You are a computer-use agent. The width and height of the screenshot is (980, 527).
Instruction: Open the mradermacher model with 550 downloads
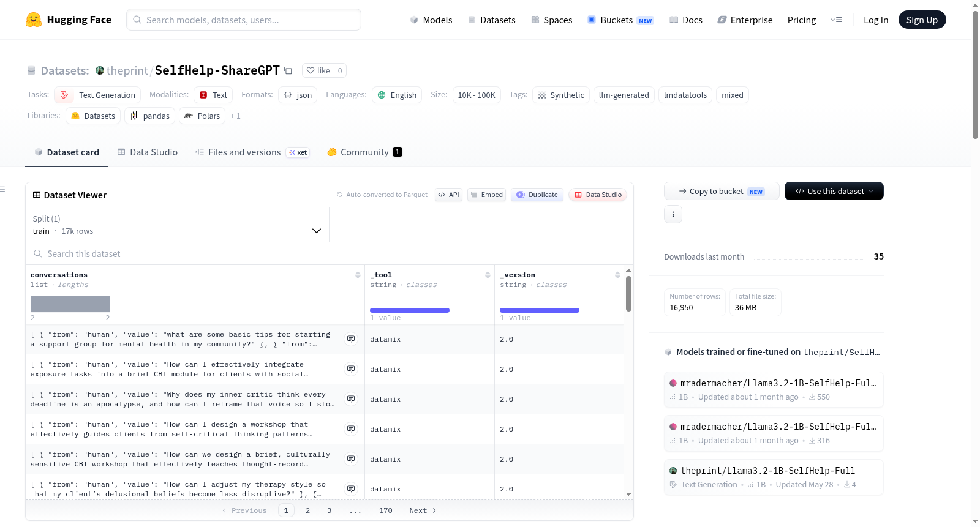(774, 389)
